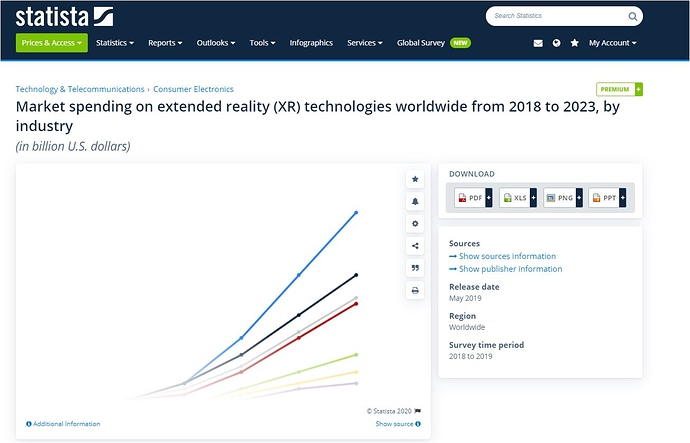Click the '2018 to 2019' survey period text
690x443 pixels.
[x=470, y=356]
